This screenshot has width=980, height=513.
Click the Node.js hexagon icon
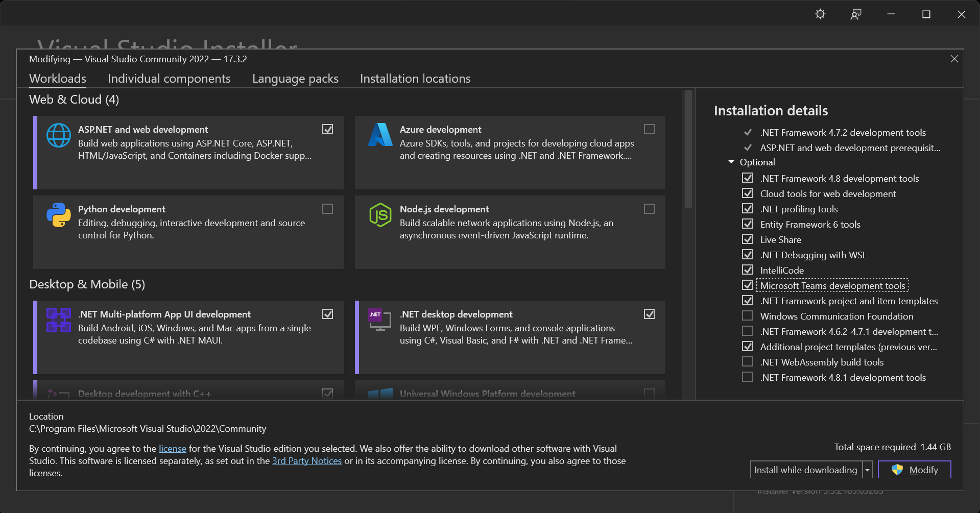(x=380, y=215)
